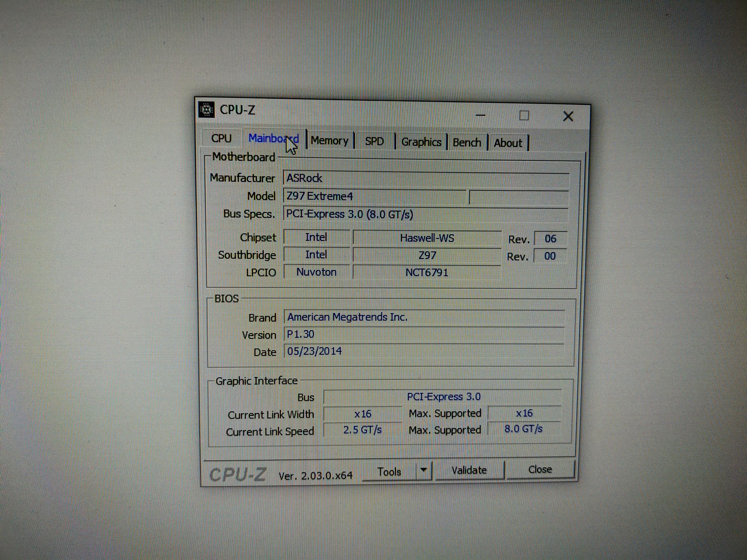The image size is (747, 560).
Task: Click the CPU-Z app icon in title bar
Action: click(x=206, y=109)
